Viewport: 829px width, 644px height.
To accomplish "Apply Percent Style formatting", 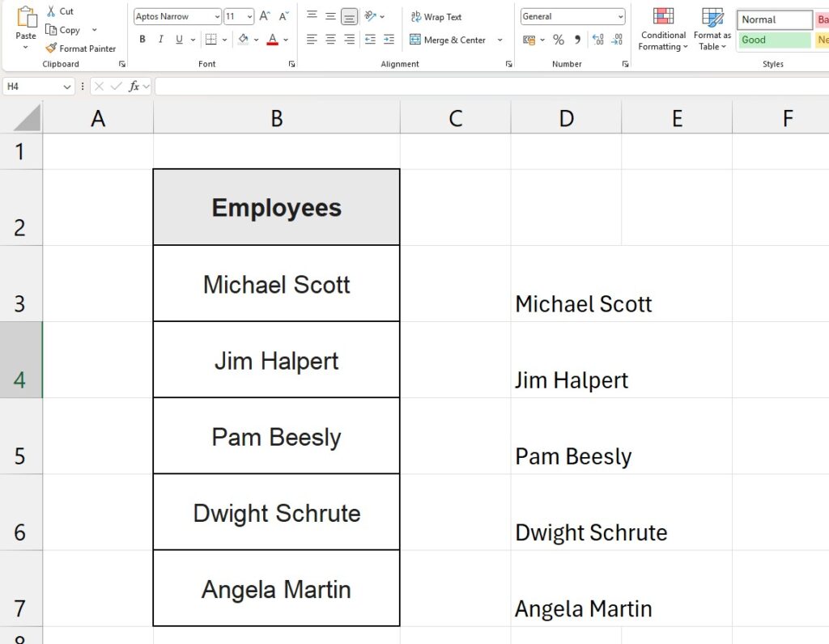I will (559, 39).
